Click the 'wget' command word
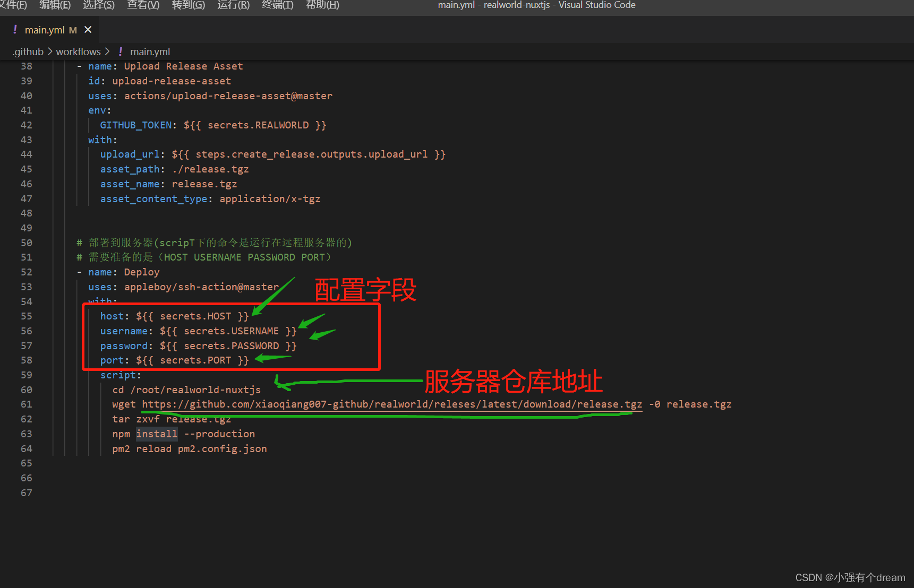 pos(124,404)
